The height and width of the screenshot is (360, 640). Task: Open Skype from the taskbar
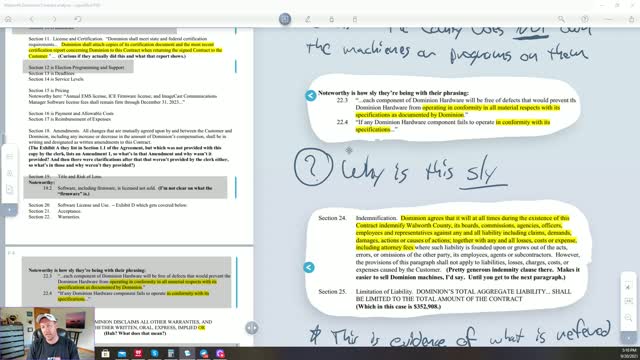click(x=154, y=353)
